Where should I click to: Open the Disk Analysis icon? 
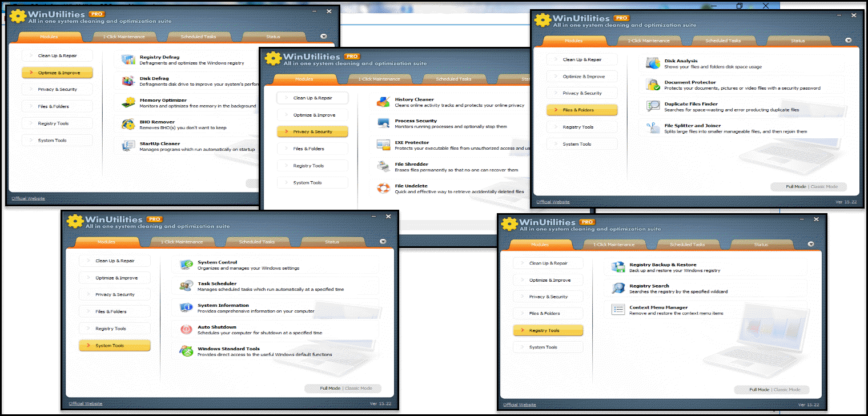653,63
